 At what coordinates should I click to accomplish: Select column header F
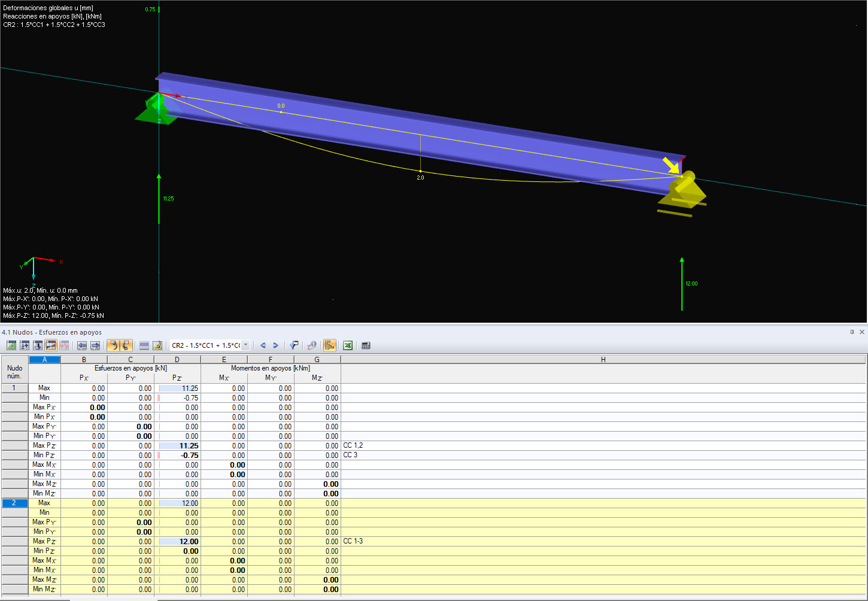click(x=271, y=360)
